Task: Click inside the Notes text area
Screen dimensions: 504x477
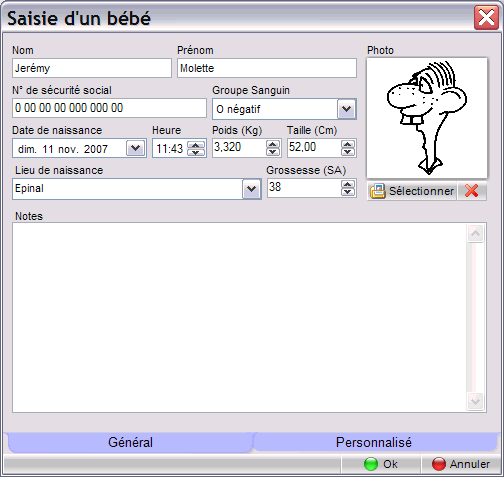Action: pos(240,318)
